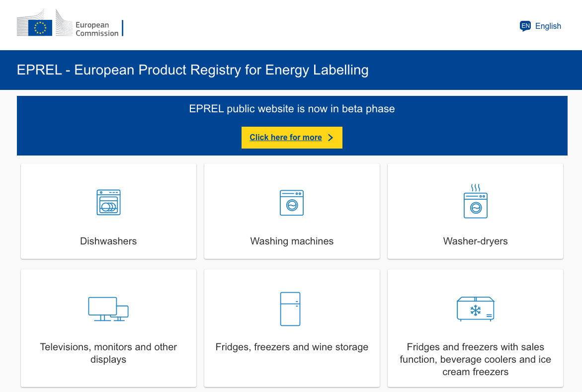Select the Televisions and monitors icon
Screen dimensions: 582x392
(x=108, y=309)
